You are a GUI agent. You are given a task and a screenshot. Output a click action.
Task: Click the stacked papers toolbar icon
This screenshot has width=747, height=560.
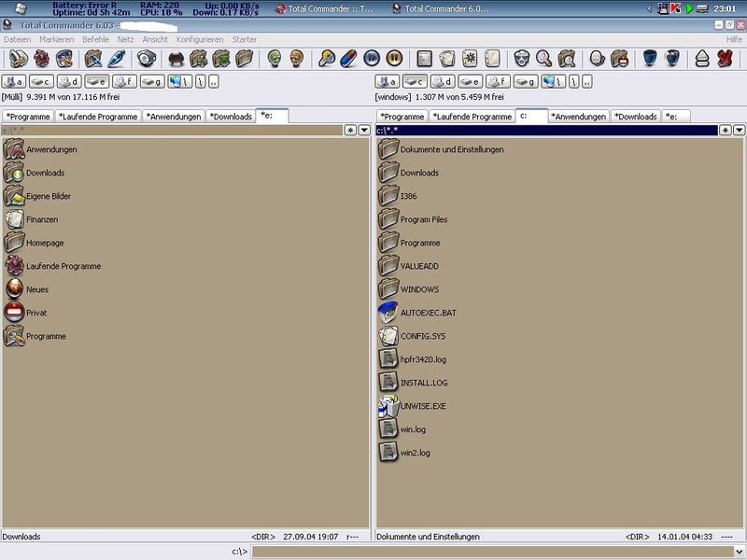click(447, 59)
